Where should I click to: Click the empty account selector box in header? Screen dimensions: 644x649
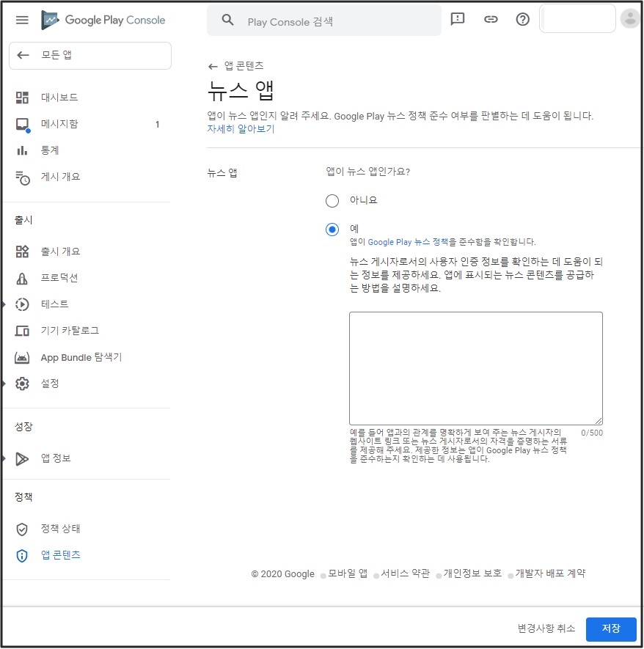click(x=577, y=18)
